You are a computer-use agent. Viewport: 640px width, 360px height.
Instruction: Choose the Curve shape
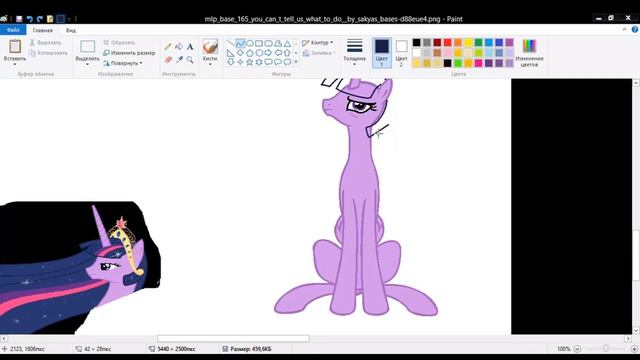[x=240, y=43]
